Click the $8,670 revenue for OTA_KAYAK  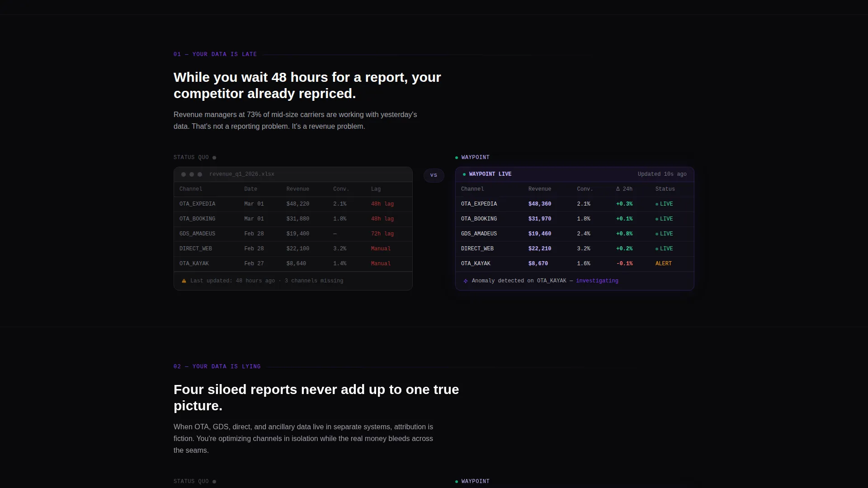click(538, 264)
